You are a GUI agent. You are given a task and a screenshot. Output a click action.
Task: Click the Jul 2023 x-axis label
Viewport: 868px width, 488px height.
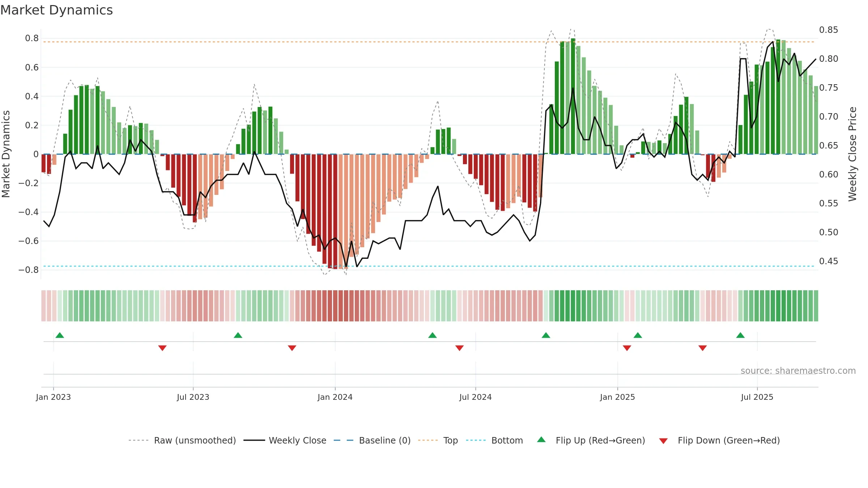coord(193,397)
